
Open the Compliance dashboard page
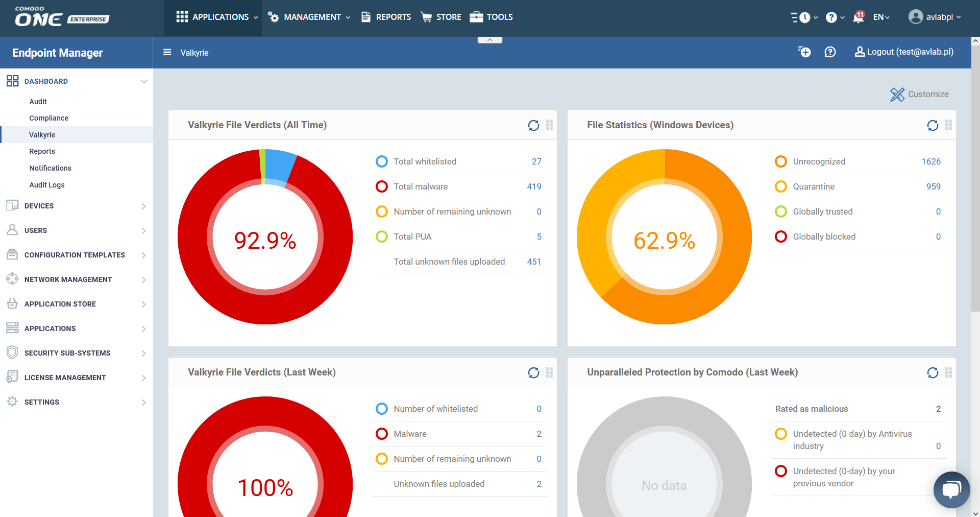click(x=48, y=118)
